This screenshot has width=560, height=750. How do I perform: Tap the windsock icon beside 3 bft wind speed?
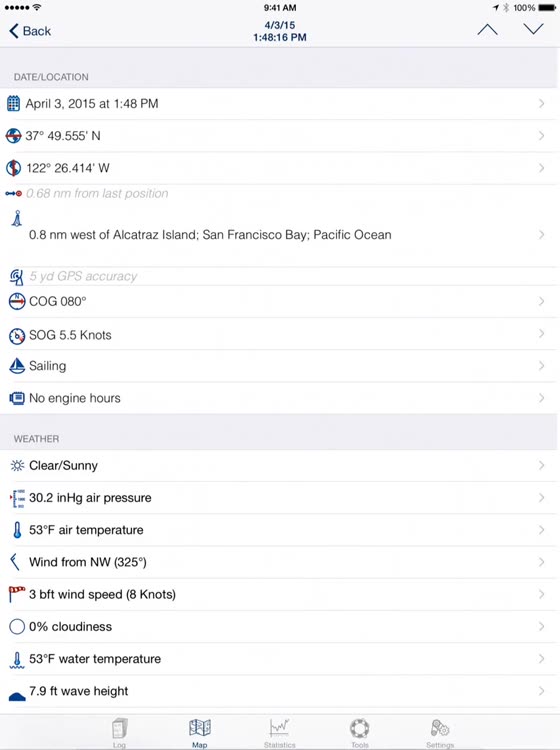pyautogui.click(x=17, y=594)
